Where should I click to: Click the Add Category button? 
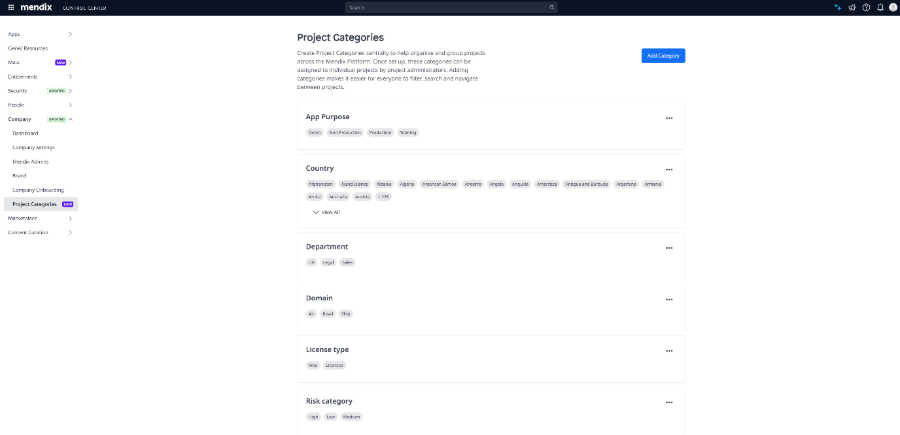[663, 56]
